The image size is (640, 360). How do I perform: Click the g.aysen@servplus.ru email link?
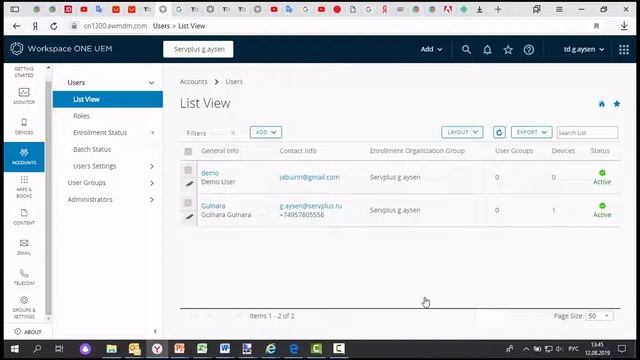pos(311,206)
